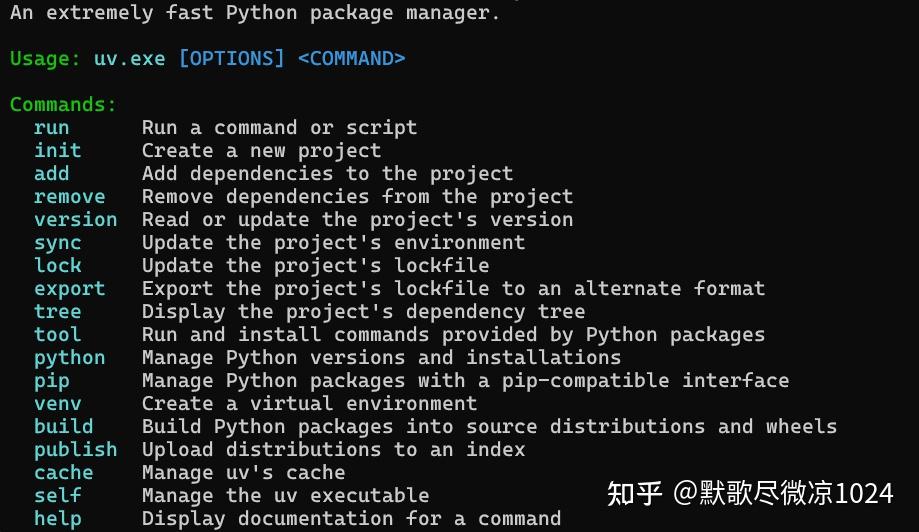
Task: Click the 'tree' command name
Action: (x=58, y=312)
